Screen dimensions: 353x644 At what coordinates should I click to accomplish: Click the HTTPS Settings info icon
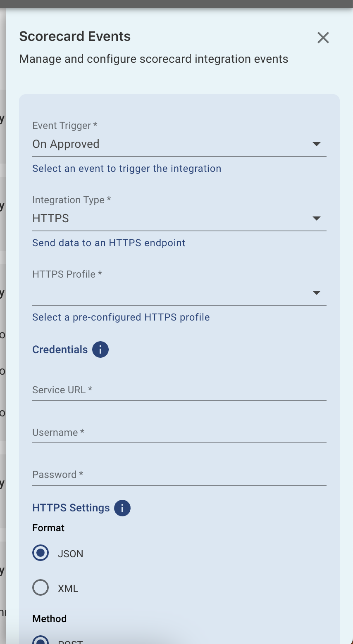click(x=122, y=508)
